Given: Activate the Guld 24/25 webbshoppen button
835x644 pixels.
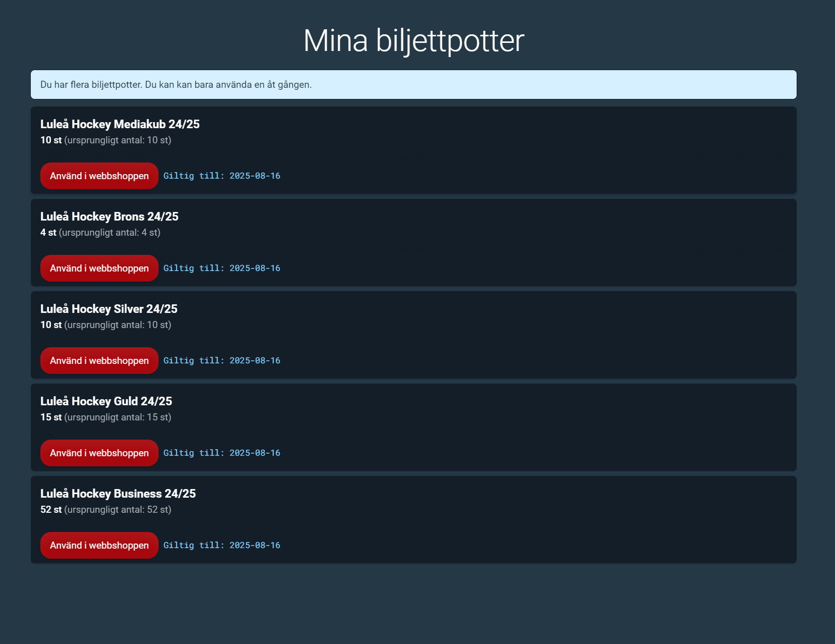Looking at the screenshot, I should 99,453.
